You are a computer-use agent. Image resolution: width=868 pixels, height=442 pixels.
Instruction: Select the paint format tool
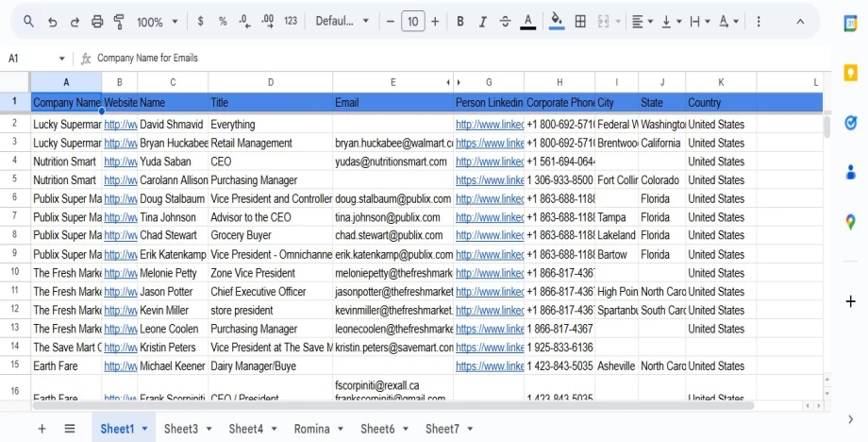coord(120,21)
